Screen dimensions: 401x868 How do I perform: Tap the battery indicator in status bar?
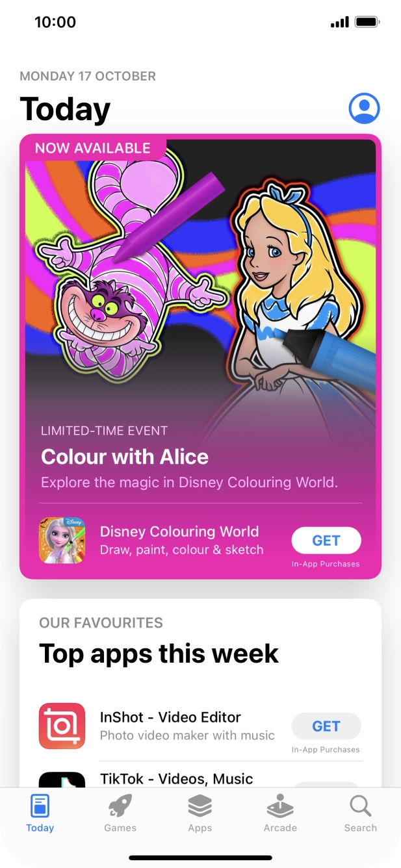[x=367, y=22]
